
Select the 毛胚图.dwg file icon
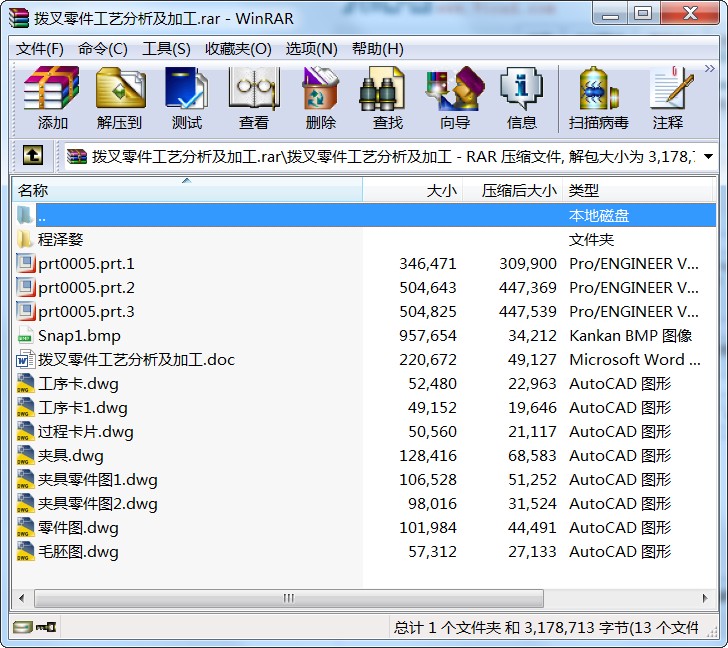point(25,551)
